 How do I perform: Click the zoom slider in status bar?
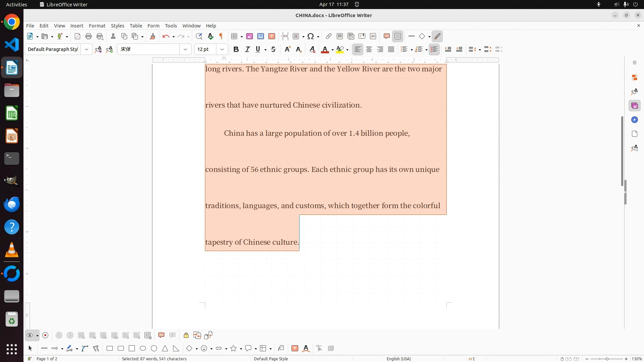click(x=606, y=359)
